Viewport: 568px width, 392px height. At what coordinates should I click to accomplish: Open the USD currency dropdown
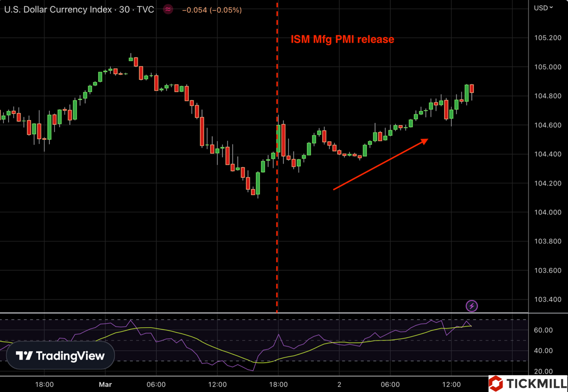click(x=543, y=8)
